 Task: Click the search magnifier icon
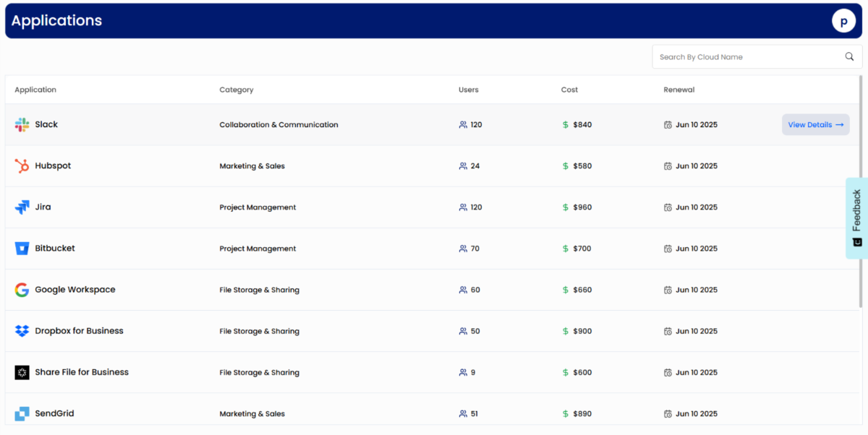point(849,57)
